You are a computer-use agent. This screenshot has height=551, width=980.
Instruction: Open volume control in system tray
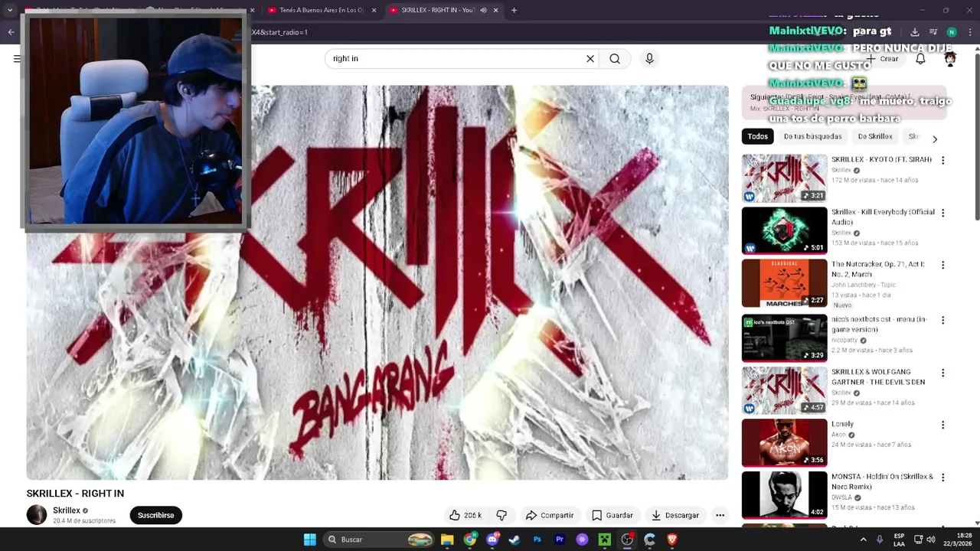point(931,540)
